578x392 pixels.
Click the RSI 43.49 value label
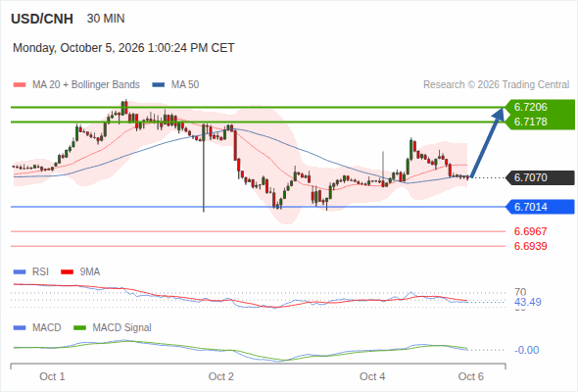(x=528, y=303)
